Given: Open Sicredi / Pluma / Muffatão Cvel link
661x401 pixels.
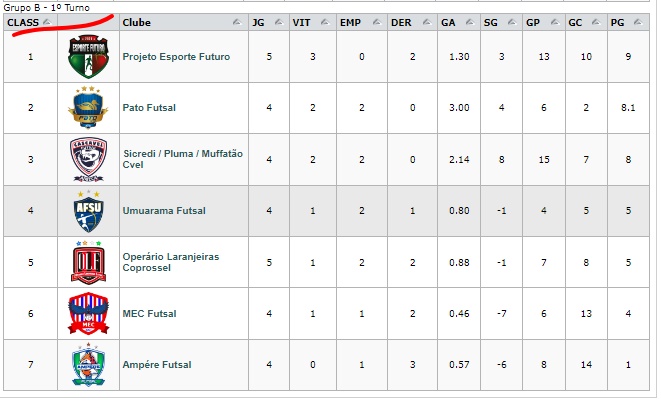Looking at the screenshot, I should click(x=183, y=159).
